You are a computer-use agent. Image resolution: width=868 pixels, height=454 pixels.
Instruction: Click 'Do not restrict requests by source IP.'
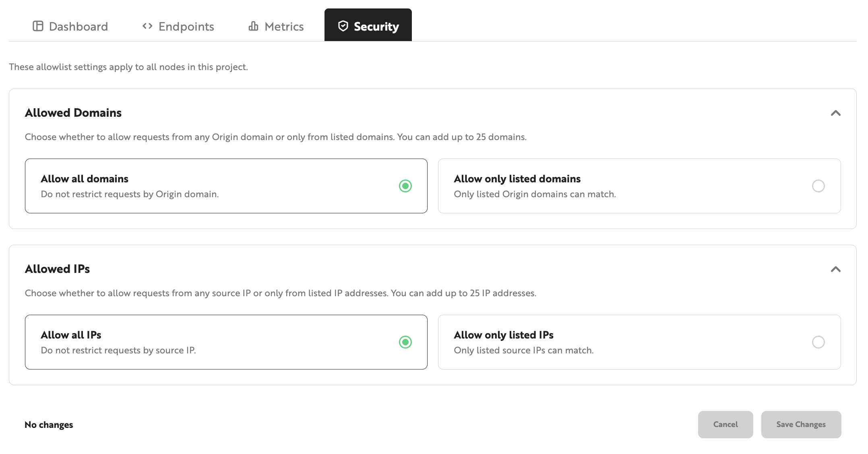[118, 350]
